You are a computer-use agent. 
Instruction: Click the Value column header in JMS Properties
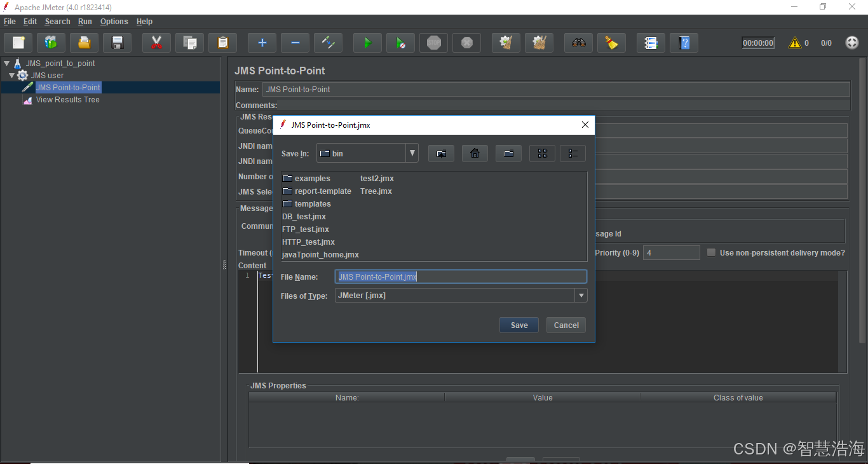(543, 398)
